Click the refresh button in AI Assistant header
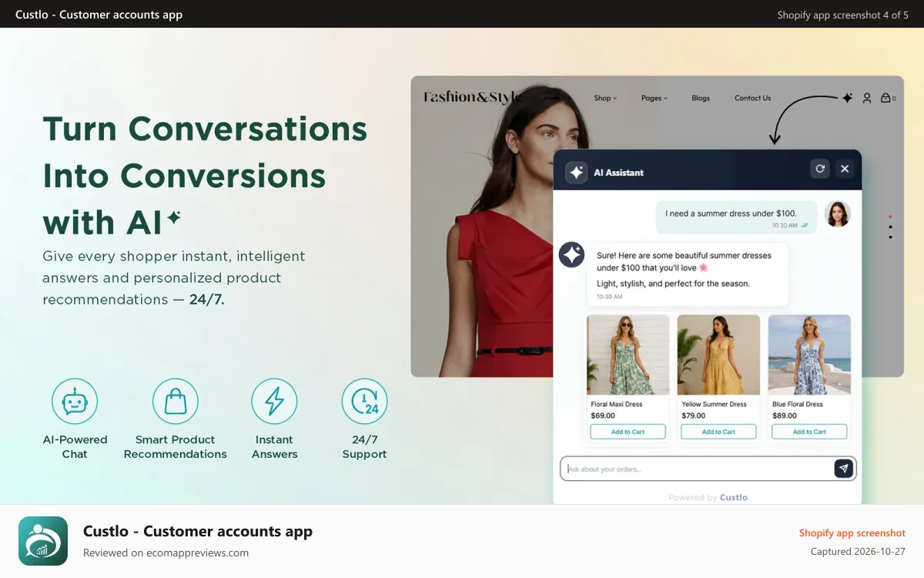This screenshot has height=578, width=924. pos(820,169)
